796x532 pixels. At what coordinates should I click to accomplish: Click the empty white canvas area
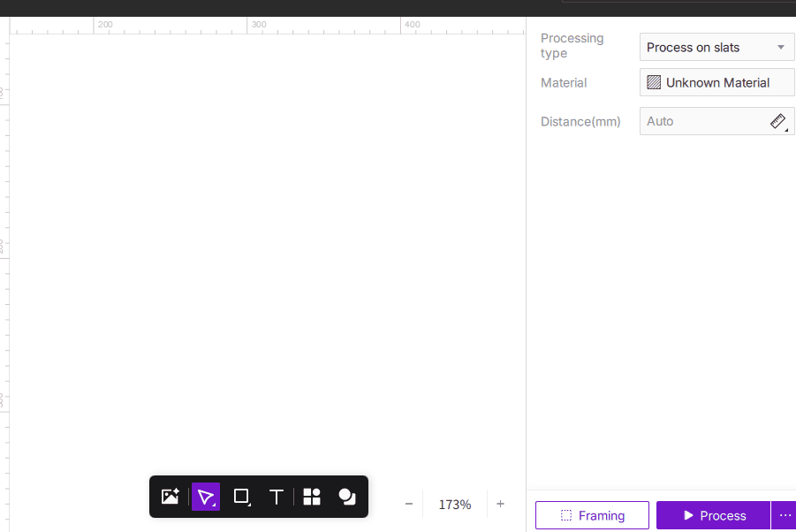pos(265,247)
